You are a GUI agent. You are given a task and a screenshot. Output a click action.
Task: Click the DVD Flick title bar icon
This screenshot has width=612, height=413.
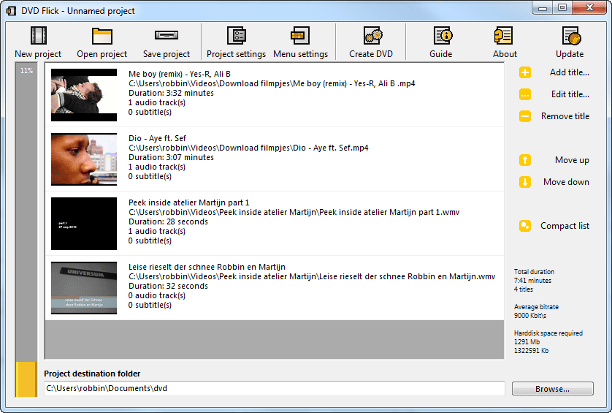point(11,11)
